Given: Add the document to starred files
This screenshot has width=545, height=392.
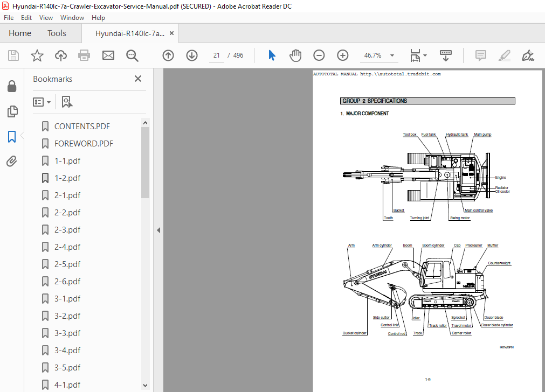Looking at the screenshot, I should (x=37, y=55).
